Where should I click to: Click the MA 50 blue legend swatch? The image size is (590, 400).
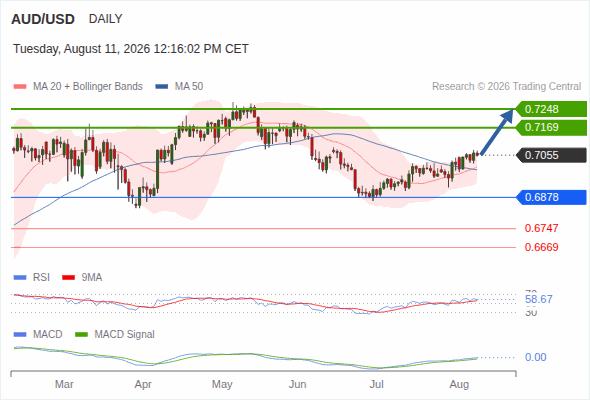162,87
